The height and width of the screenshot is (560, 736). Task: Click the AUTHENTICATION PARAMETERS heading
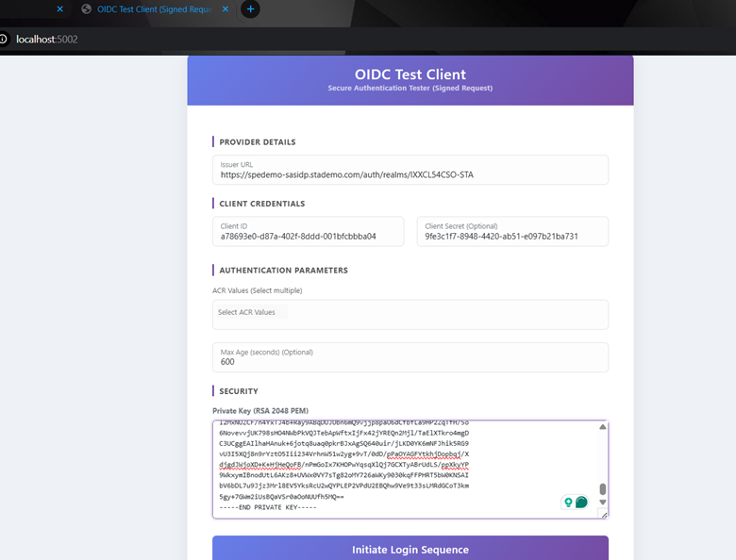click(x=283, y=271)
